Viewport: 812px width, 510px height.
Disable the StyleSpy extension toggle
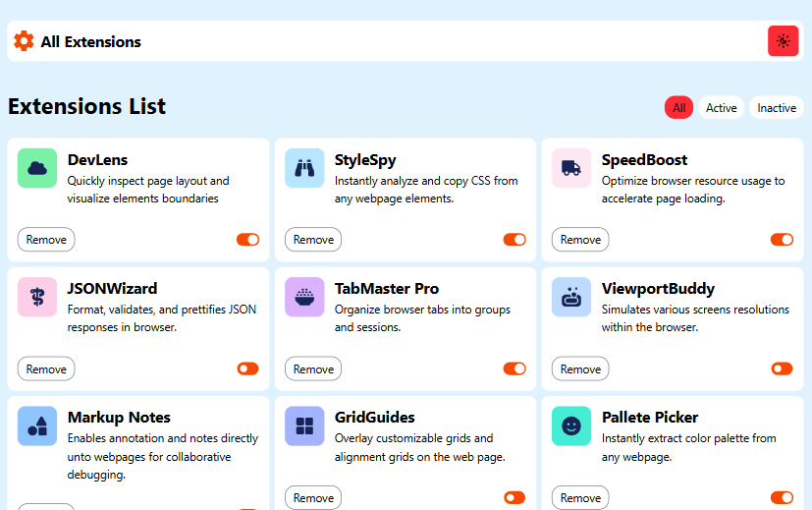tap(514, 240)
